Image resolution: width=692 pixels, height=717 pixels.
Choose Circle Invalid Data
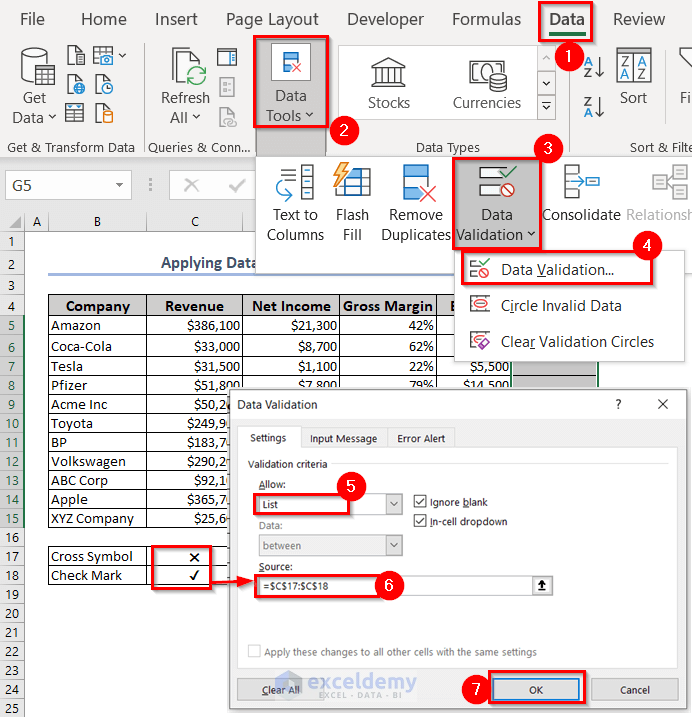coord(561,305)
